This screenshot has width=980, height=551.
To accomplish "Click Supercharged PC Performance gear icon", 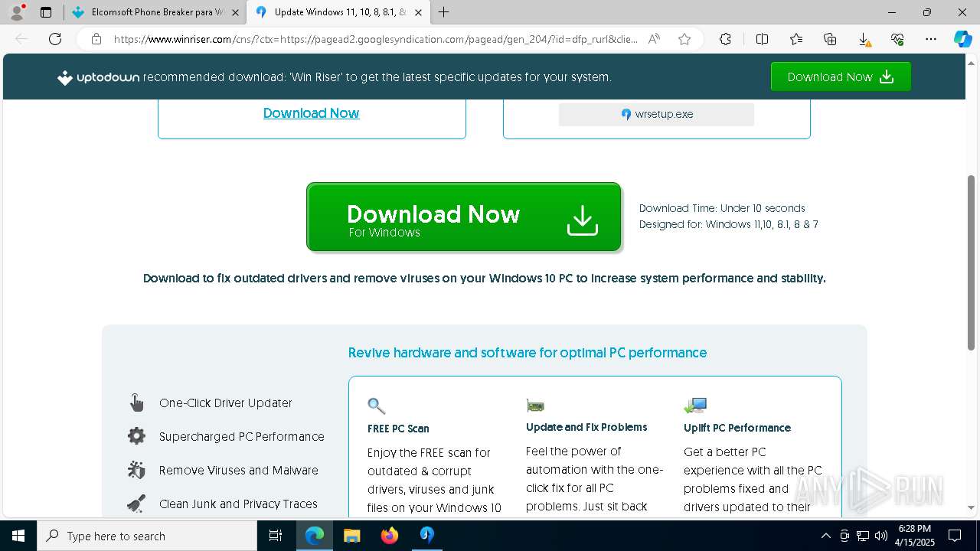I will tap(136, 436).
